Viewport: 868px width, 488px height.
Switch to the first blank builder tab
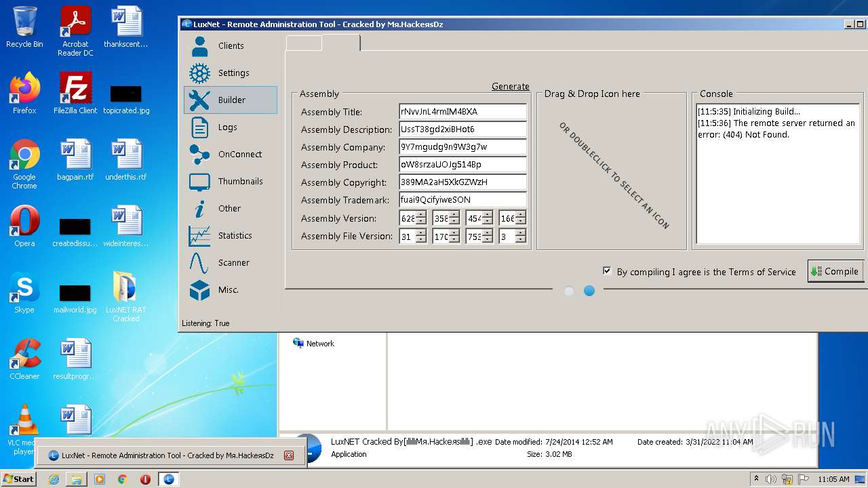[x=304, y=43]
